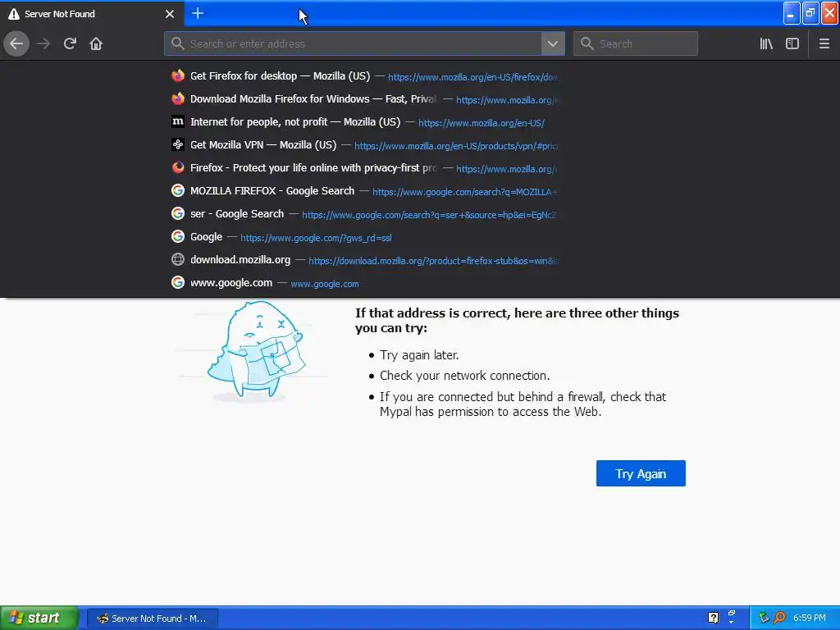Click the forward arrow navigation button
The image size is (840, 630).
pyautogui.click(x=43, y=43)
